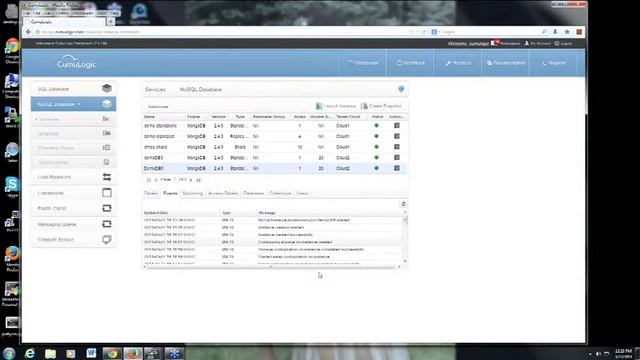This screenshot has height=360, width=640.
Task: Go to the first page of instances
Action: [149, 180]
